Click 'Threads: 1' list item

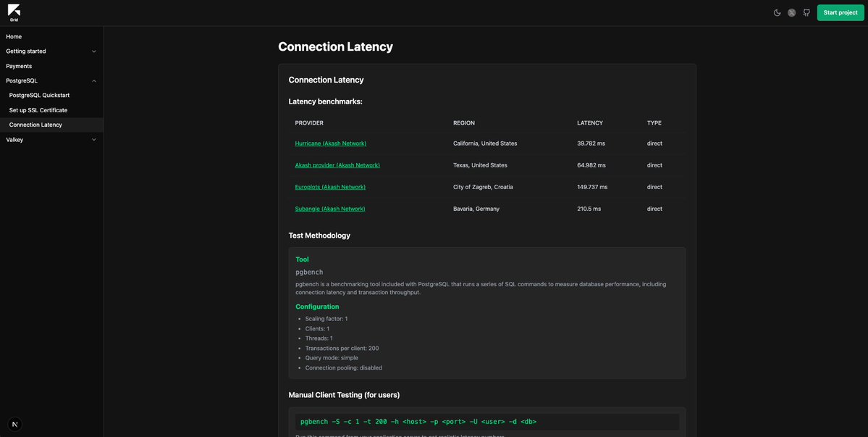[319, 338]
